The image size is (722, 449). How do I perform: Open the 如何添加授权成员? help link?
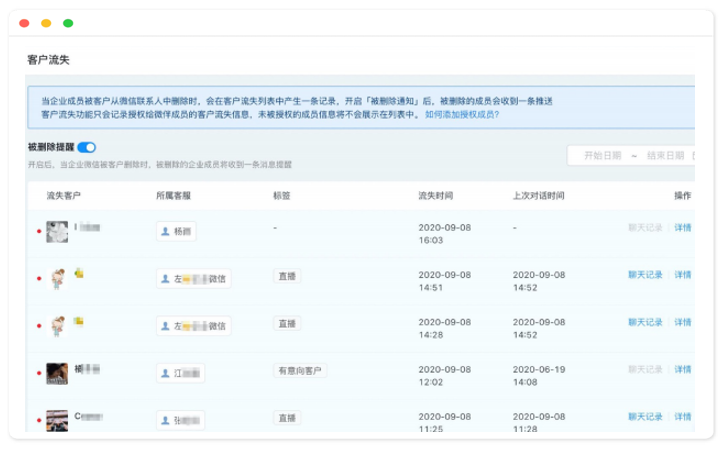click(462, 115)
